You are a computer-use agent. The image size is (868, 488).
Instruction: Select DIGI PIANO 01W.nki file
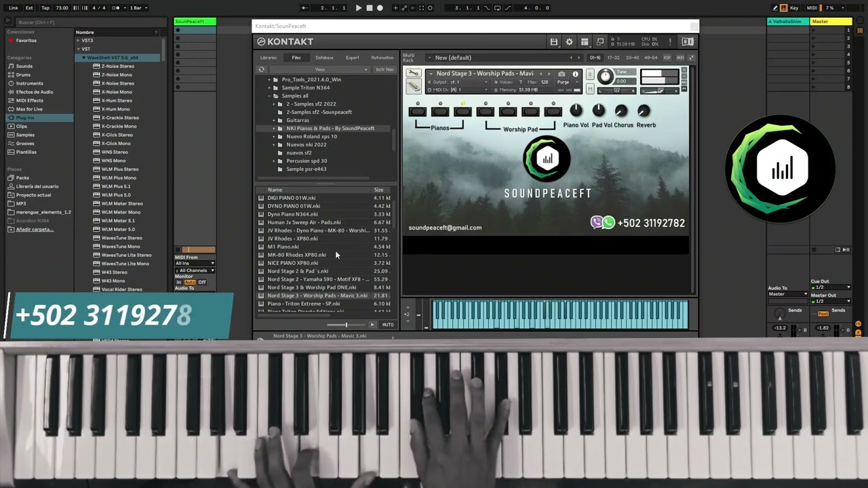(292, 198)
